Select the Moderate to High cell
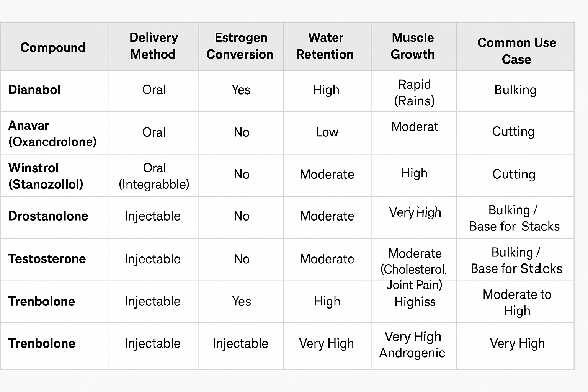This screenshot has width=588, height=392. 517,302
